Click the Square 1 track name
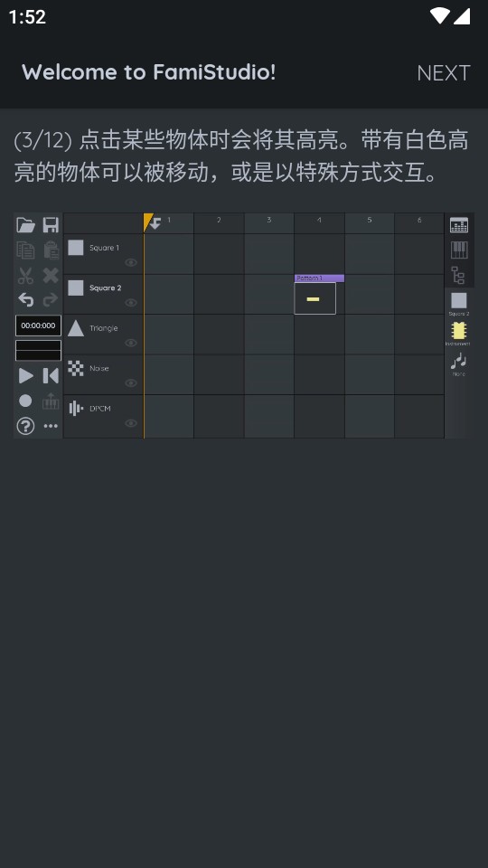 click(104, 248)
